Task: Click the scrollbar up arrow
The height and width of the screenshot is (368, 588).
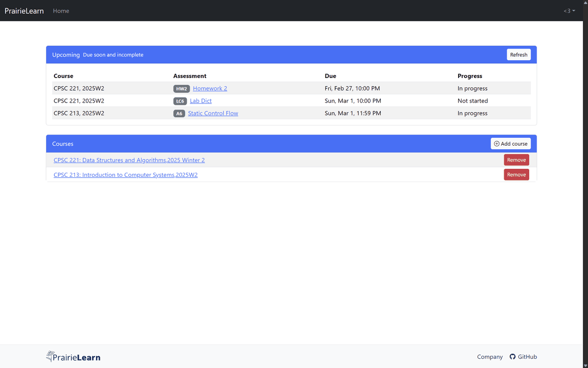Action: pos(585,2)
